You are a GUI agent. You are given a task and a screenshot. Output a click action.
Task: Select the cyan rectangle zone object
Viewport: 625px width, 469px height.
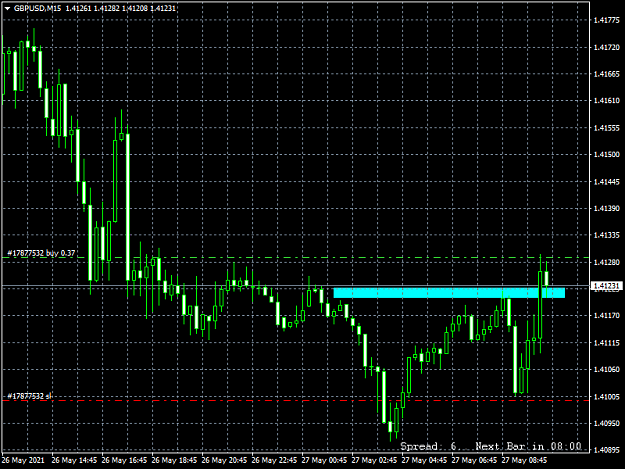449,293
